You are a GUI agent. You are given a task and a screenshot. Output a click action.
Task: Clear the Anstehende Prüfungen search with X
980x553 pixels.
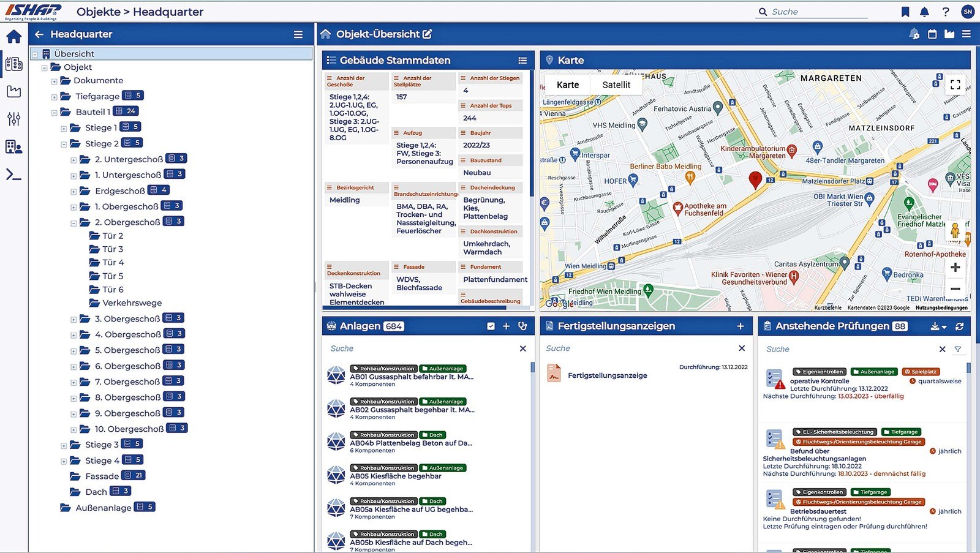pyautogui.click(x=942, y=349)
